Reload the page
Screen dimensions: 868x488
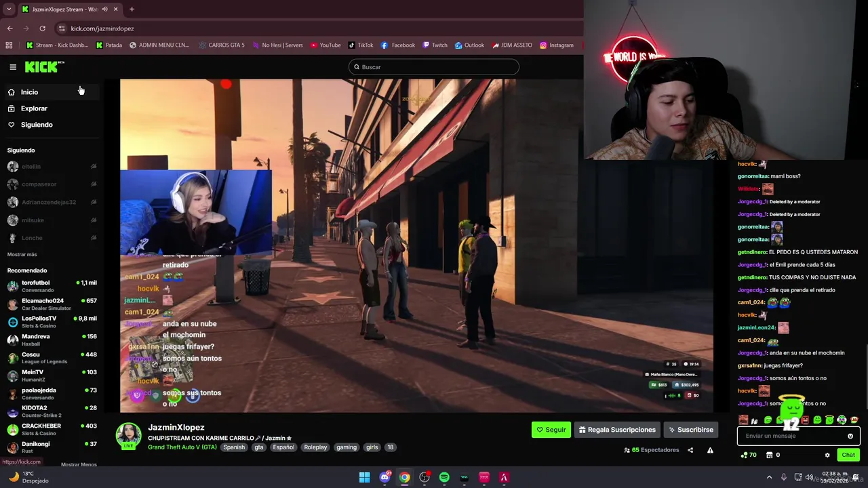pyautogui.click(x=42, y=28)
